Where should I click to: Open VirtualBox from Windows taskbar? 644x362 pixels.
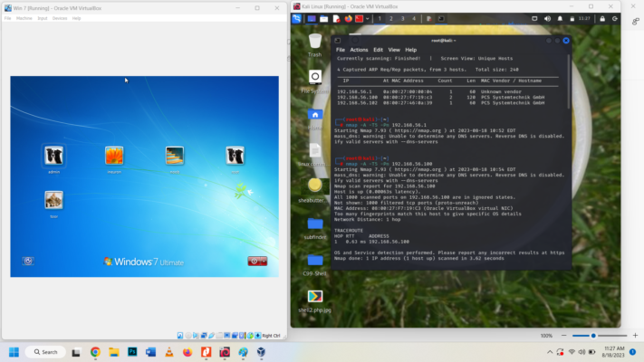pyautogui.click(x=261, y=352)
